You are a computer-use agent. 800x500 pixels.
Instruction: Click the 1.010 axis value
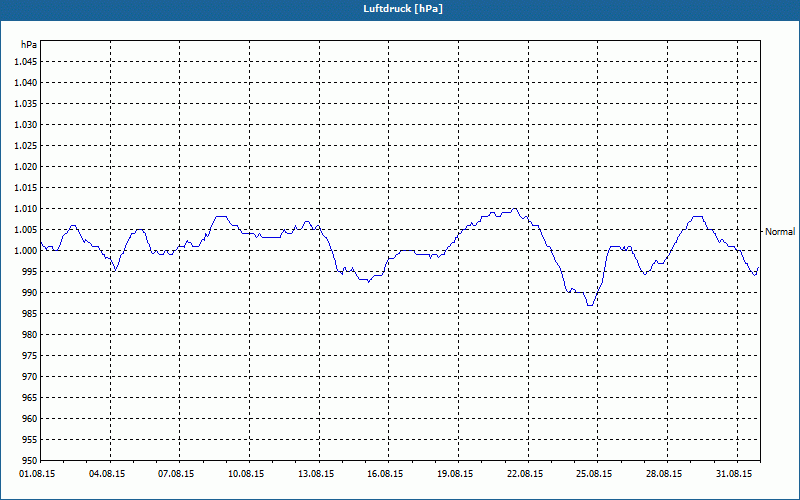pyautogui.click(x=26, y=209)
